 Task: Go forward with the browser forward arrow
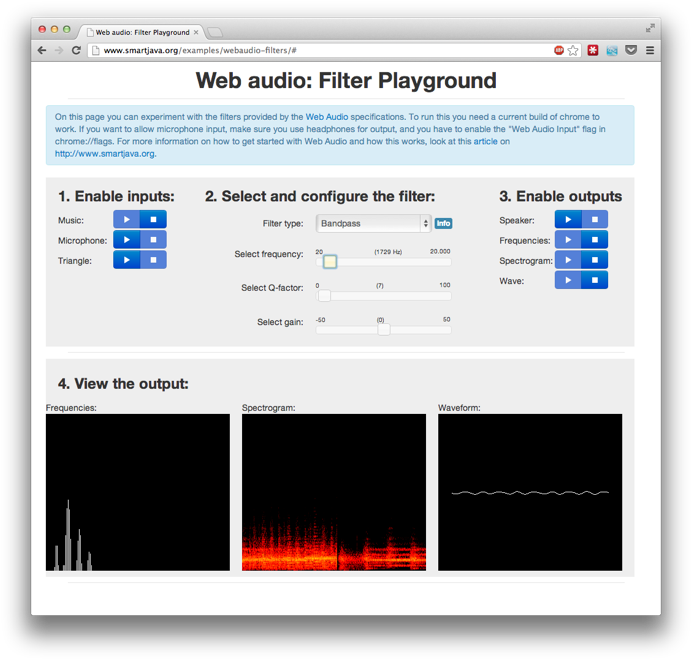coord(59,50)
